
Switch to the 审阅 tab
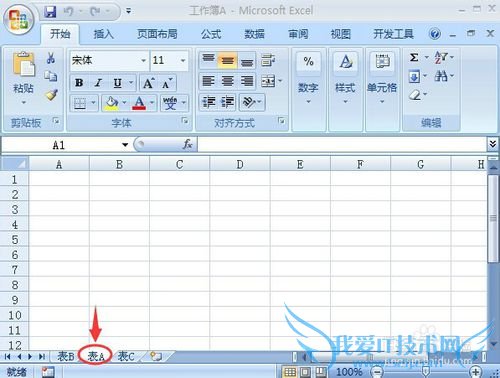point(298,34)
